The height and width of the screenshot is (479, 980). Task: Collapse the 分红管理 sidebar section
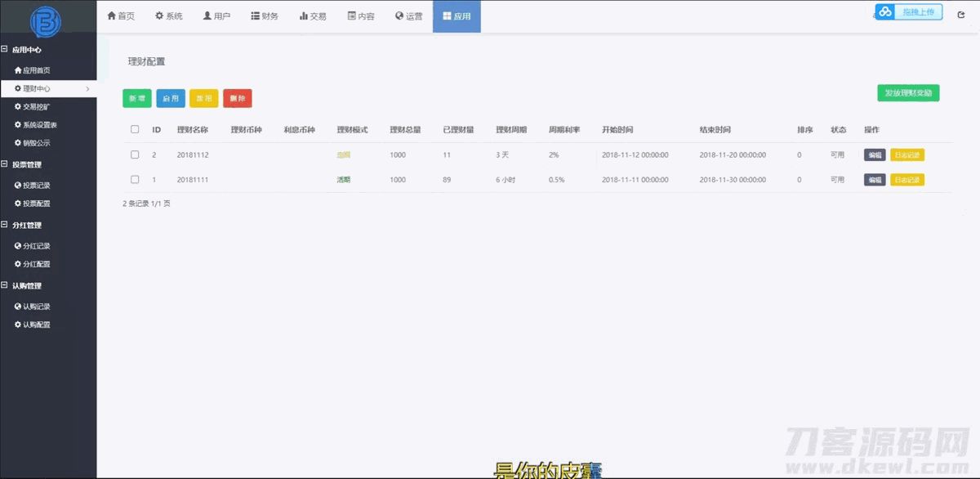coord(5,225)
